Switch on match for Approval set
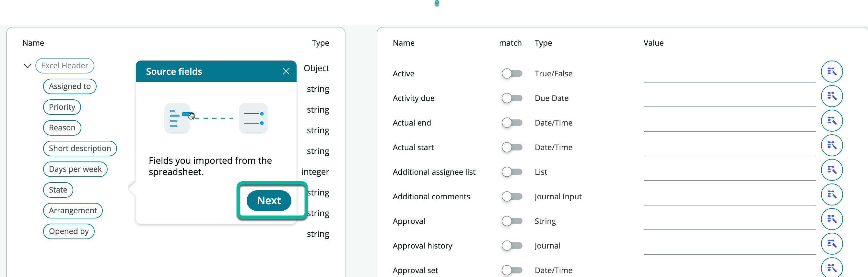Image resolution: width=868 pixels, height=277 pixels. 511,270
